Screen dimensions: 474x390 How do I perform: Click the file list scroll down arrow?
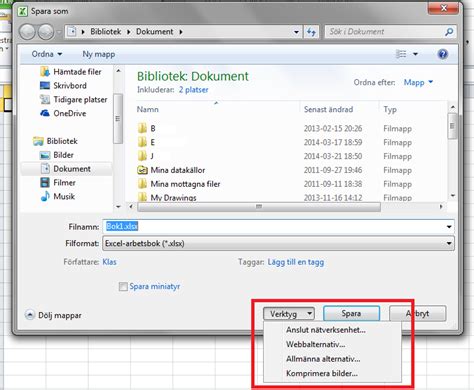pyautogui.click(x=452, y=196)
